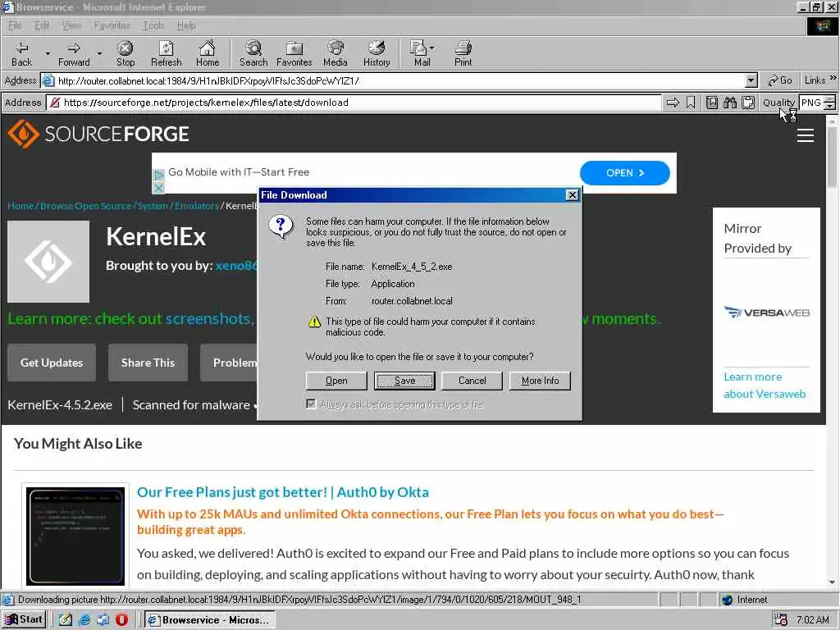Go back with the Back toolbar icon

[21, 53]
